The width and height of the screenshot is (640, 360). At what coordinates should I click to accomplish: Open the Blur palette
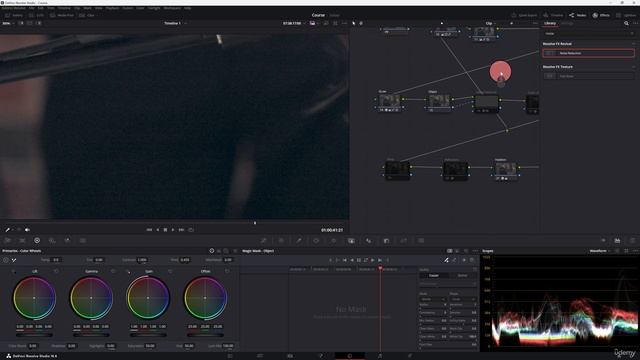click(369, 241)
